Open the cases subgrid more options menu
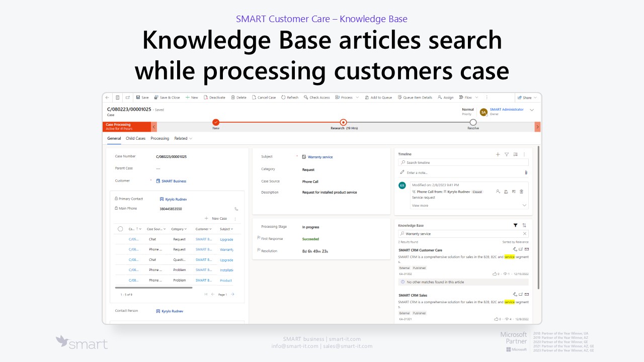Screen dimensions: 644x362 tap(235, 219)
